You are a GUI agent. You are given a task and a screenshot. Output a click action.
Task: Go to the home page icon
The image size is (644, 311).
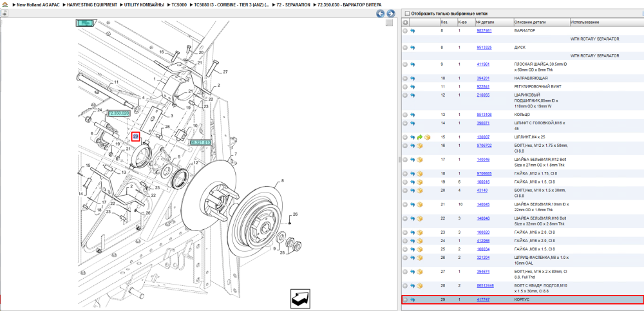tap(4, 5)
